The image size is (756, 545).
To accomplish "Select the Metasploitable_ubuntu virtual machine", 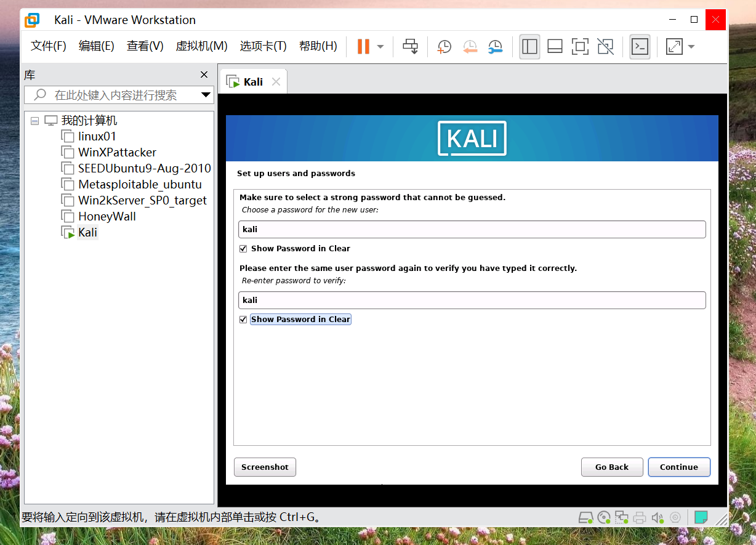I will click(140, 185).
